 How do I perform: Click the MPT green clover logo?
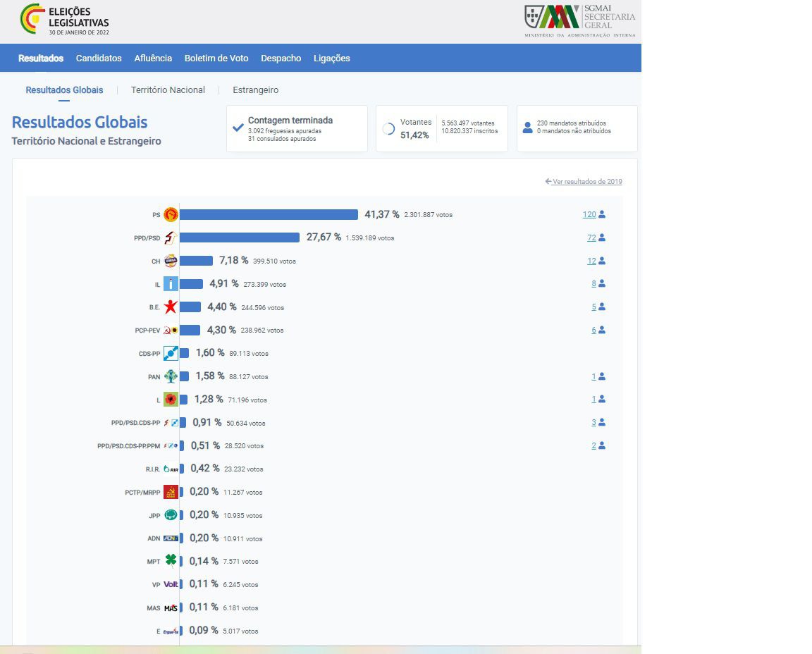click(x=171, y=561)
